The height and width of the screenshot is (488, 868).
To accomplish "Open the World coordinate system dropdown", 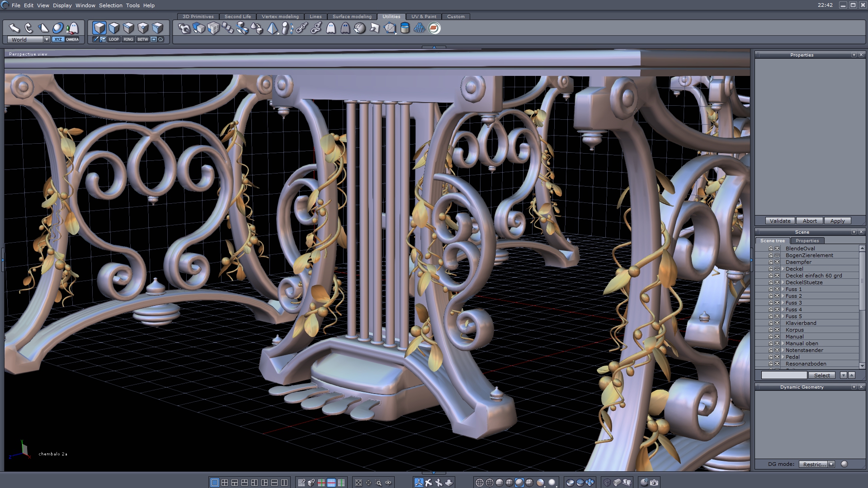I will (x=46, y=39).
